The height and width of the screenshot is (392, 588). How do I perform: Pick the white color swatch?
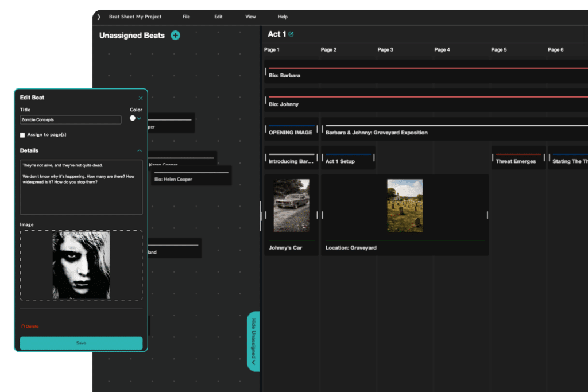(x=133, y=118)
